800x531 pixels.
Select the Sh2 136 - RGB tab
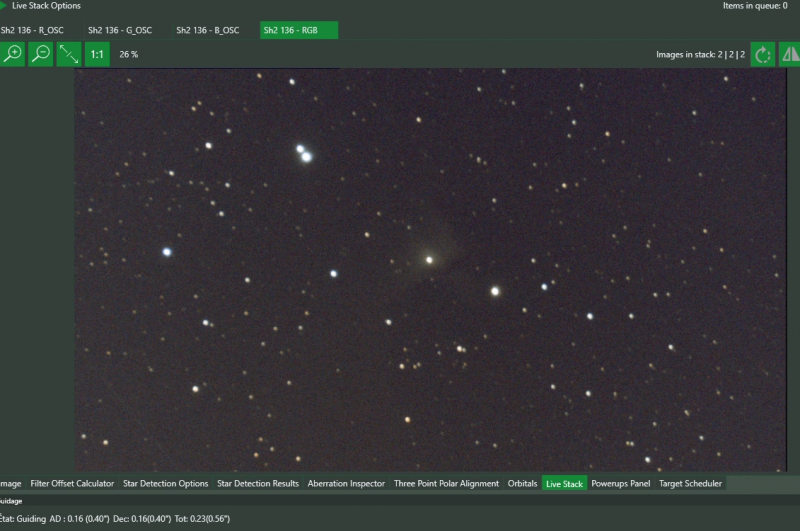click(299, 30)
